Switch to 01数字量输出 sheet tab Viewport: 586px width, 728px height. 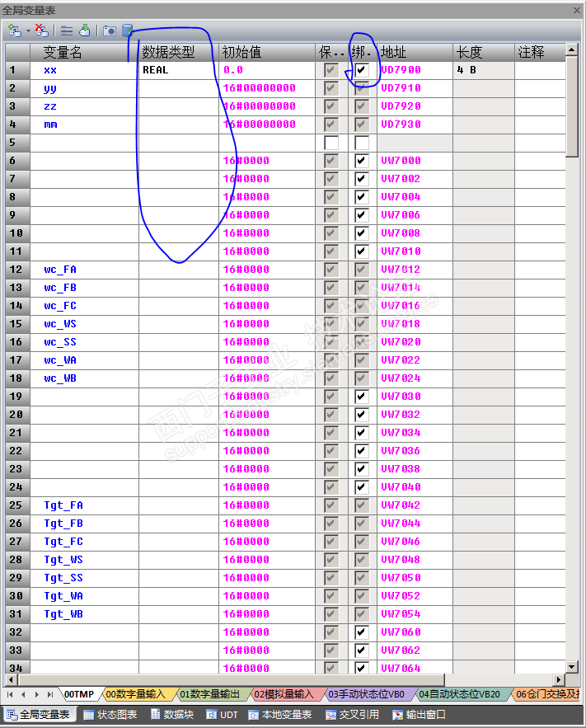tap(209, 694)
